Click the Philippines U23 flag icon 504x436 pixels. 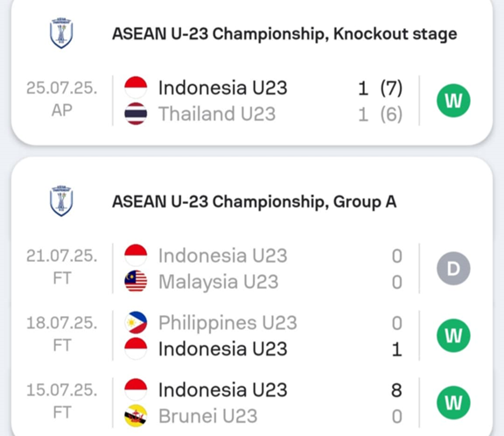point(136,322)
